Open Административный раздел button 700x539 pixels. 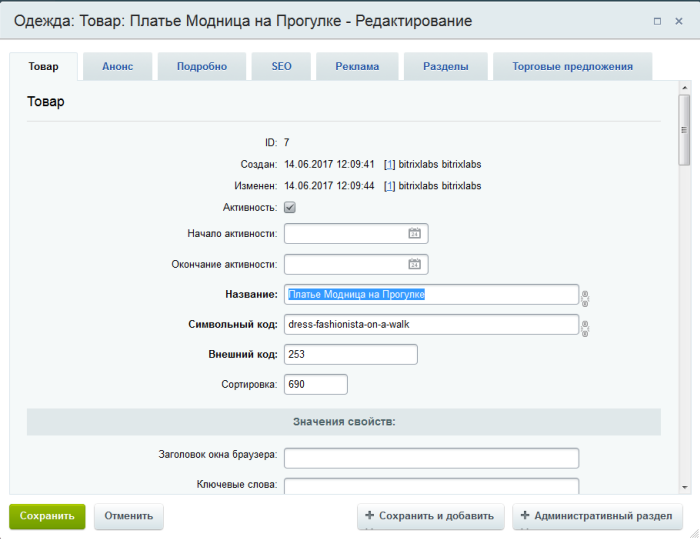(x=597, y=516)
